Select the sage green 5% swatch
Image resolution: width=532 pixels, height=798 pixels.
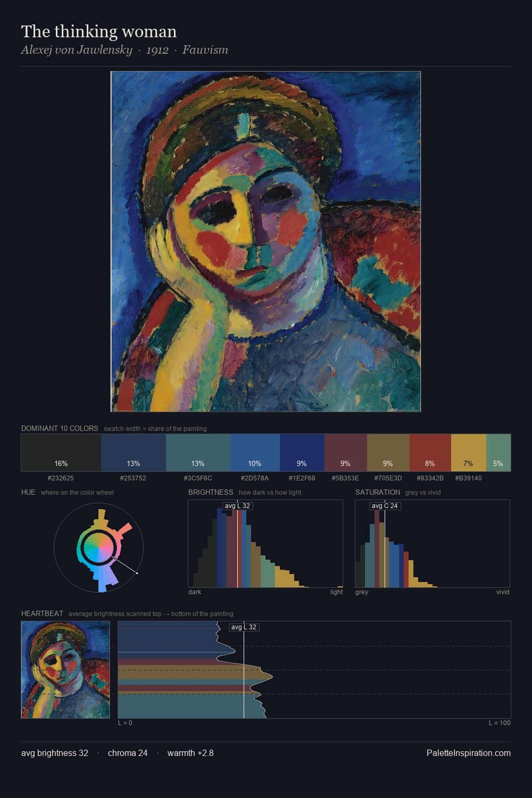[498, 453]
